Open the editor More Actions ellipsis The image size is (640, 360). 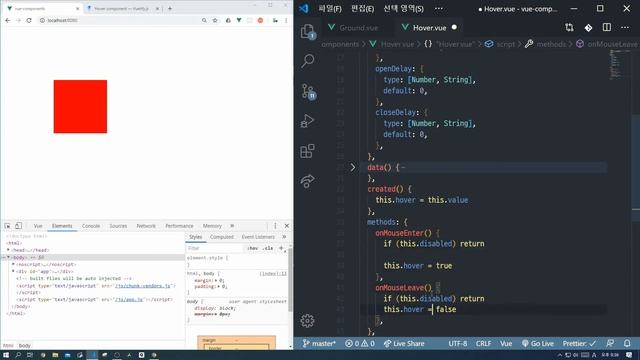pyautogui.click(x=625, y=27)
